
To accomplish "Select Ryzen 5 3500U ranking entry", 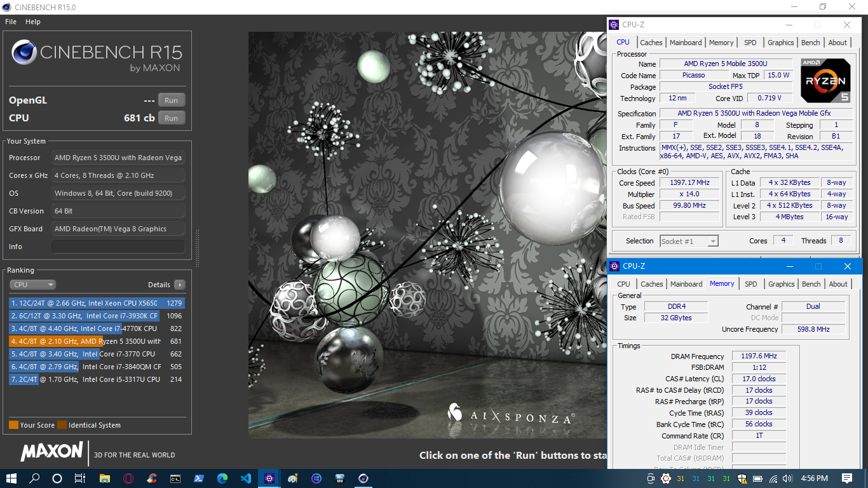I will pyautogui.click(x=97, y=341).
